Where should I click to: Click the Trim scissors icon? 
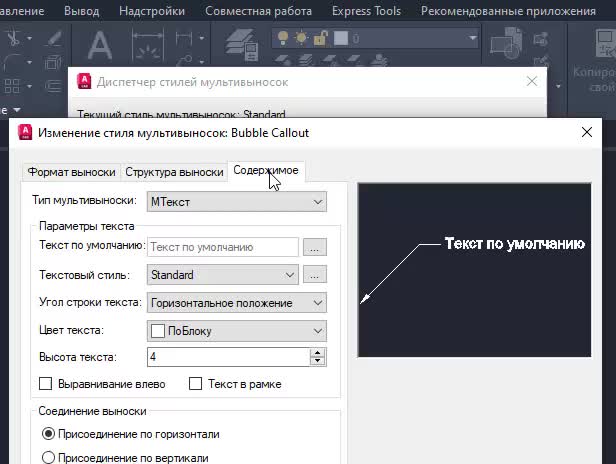click(x=13, y=37)
